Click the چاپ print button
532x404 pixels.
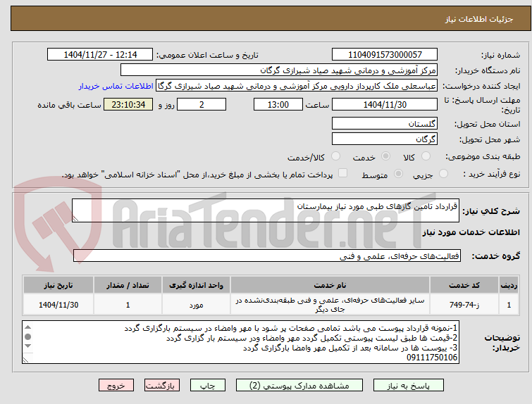208,386
